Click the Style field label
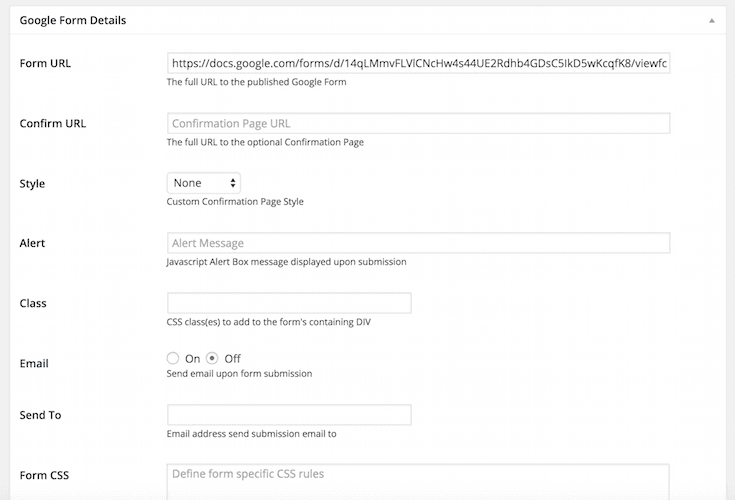Viewport: 735px width, 500px height. [32, 184]
